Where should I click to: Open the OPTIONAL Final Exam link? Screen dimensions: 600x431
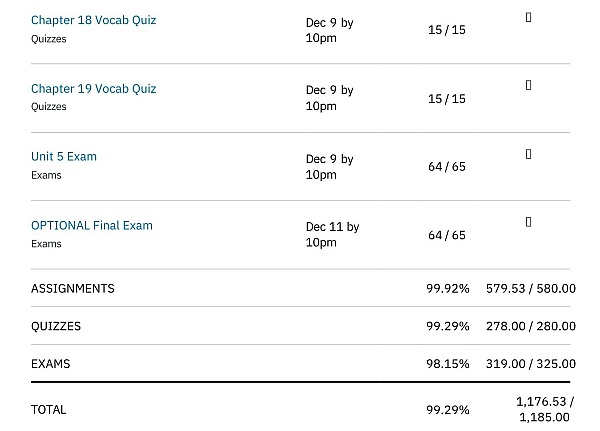click(x=92, y=225)
